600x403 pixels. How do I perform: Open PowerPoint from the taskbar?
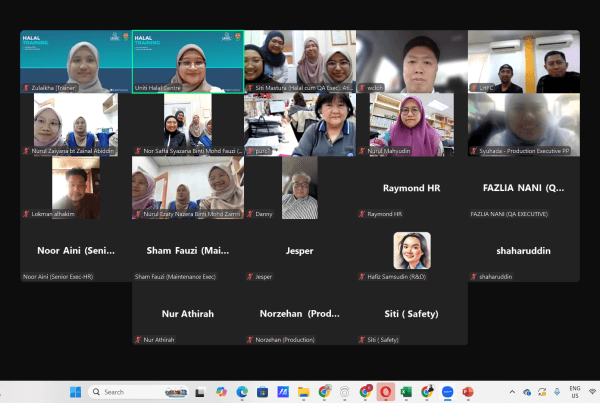tap(468, 392)
